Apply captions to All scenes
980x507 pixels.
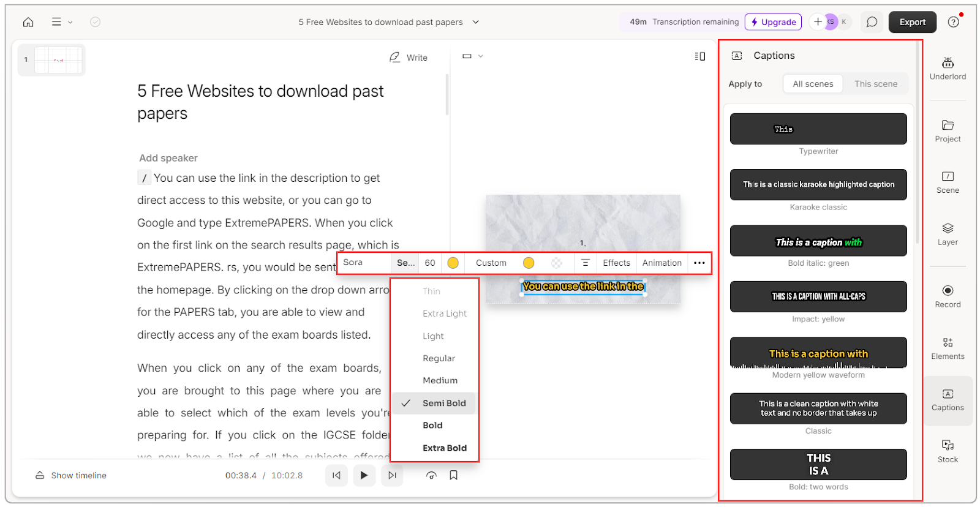pos(813,84)
